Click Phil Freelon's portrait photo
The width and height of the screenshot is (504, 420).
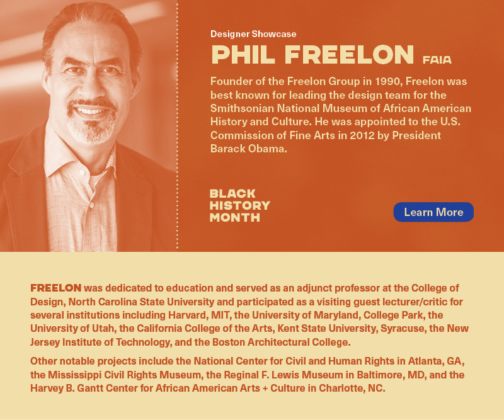(x=88, y=126)
